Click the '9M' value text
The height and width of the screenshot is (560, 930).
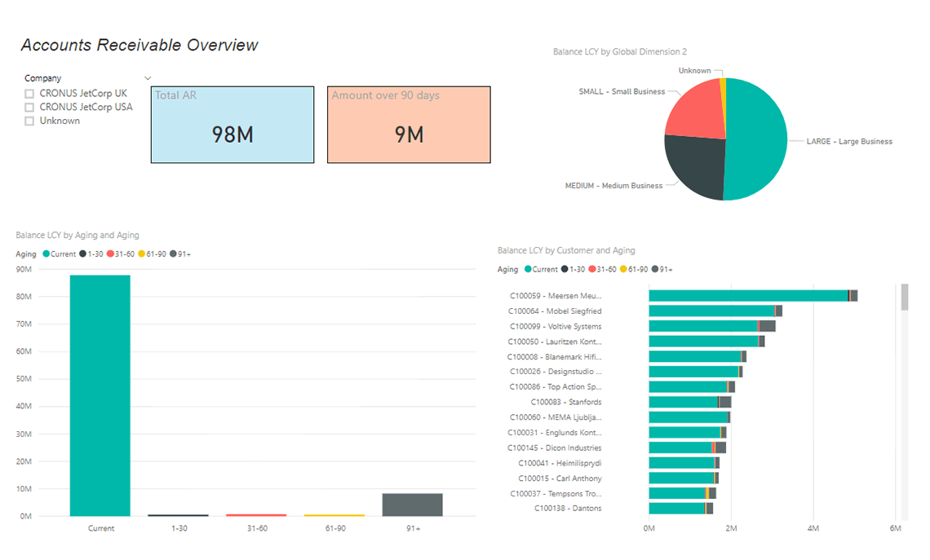click(409, 135)
